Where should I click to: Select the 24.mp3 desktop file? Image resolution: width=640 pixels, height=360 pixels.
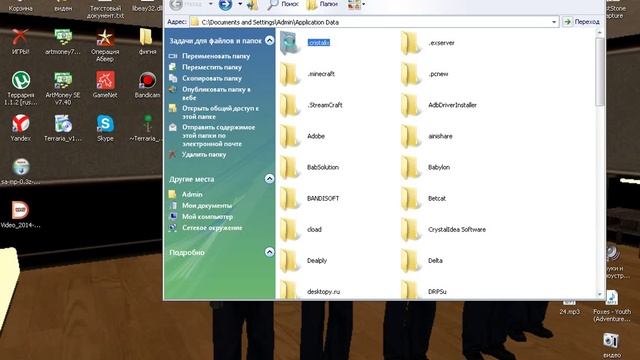pyautogui.click(x=569, y=307)
